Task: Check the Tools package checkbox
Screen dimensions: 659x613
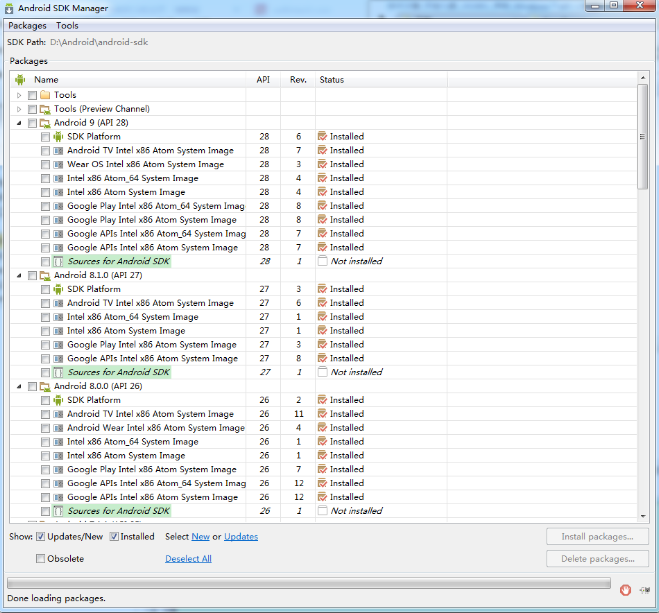Action: [x=32, y=95]
